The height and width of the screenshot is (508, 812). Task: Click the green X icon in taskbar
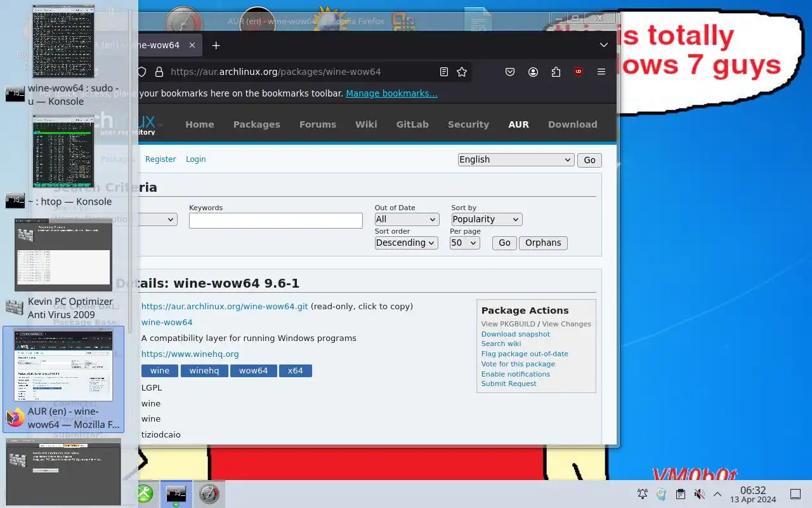coord(145,493)
